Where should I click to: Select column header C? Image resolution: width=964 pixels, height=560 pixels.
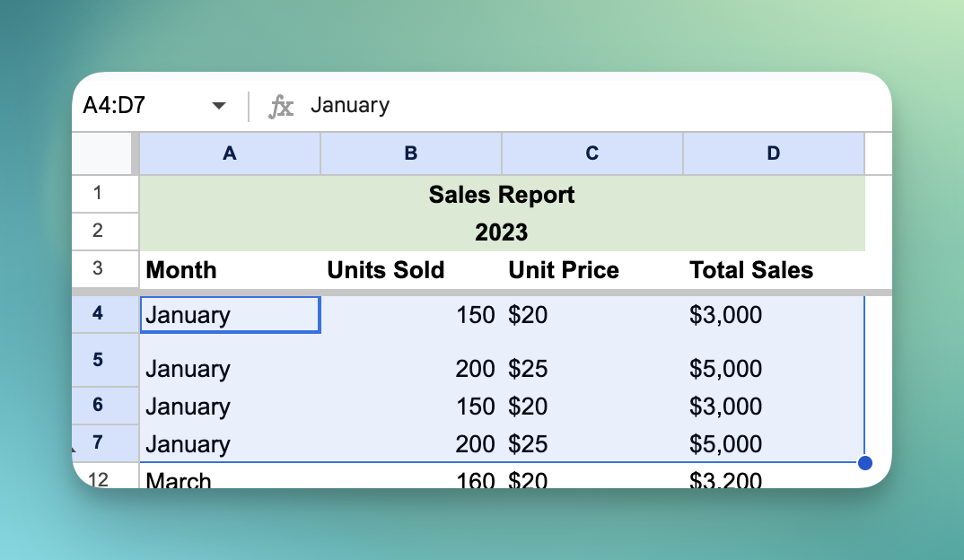[x=592, y=153]
